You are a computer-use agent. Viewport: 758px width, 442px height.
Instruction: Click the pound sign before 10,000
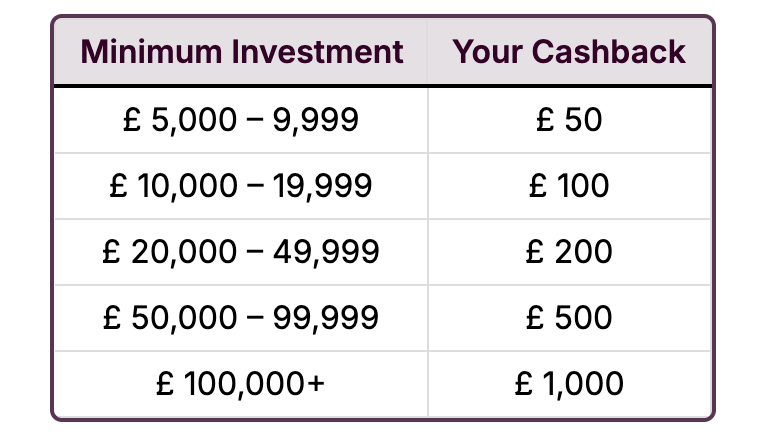coord(116,186)
